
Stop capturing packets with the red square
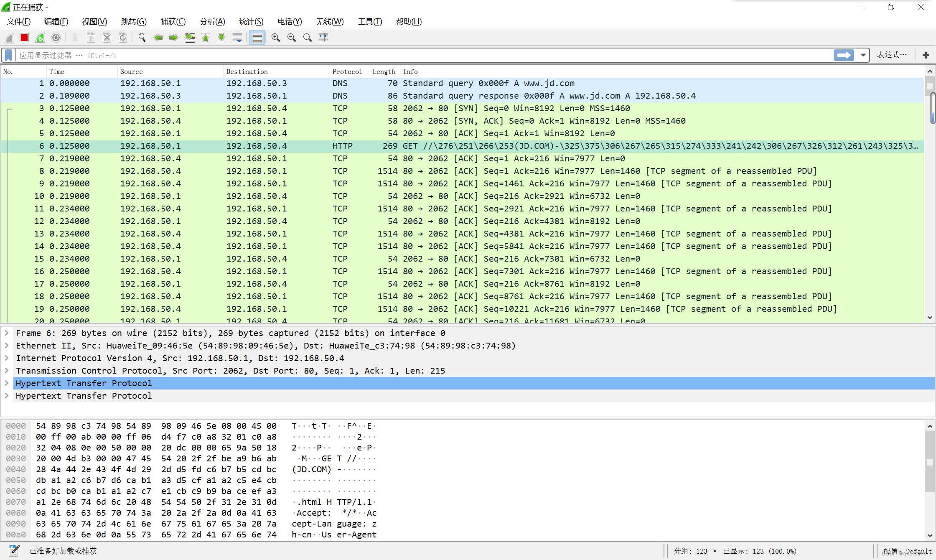(24, 38)
